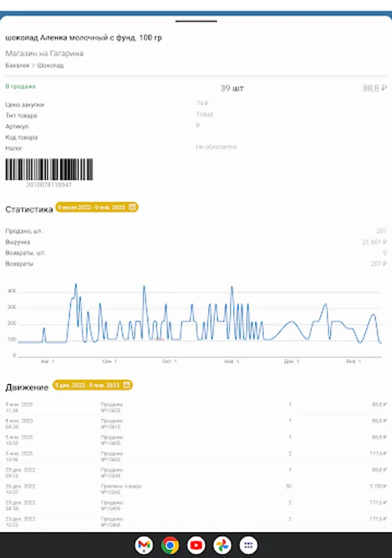Tap the product barcode image
Viewport: 392px width, 558px height.
click(49, 169)
